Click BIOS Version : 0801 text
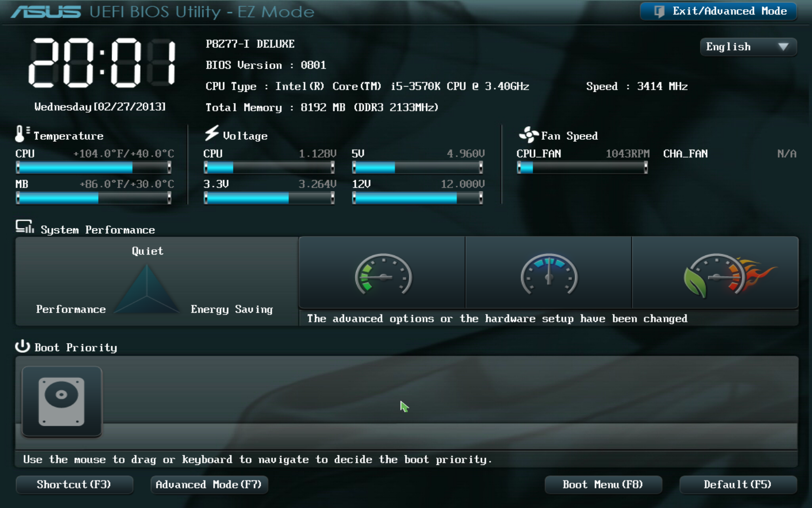812x508 pixels. pos(266,65)
